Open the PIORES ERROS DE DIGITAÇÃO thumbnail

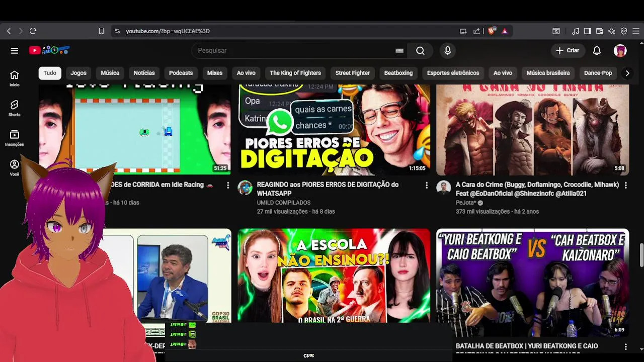tap(334, 130)
